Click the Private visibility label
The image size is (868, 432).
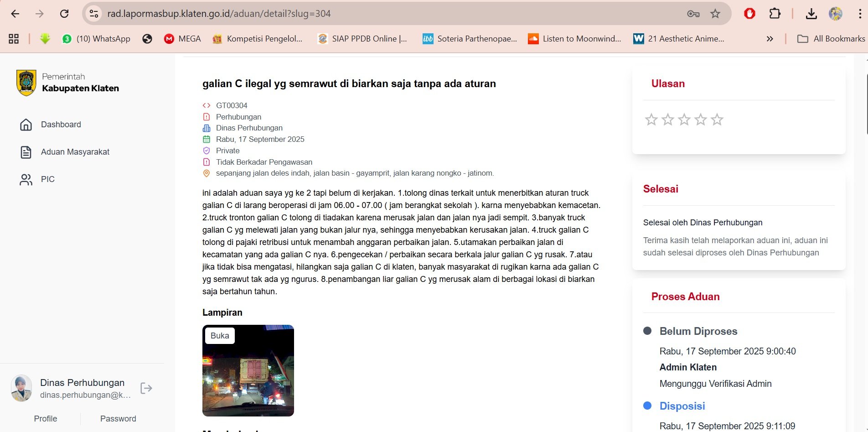click(227, 151)
